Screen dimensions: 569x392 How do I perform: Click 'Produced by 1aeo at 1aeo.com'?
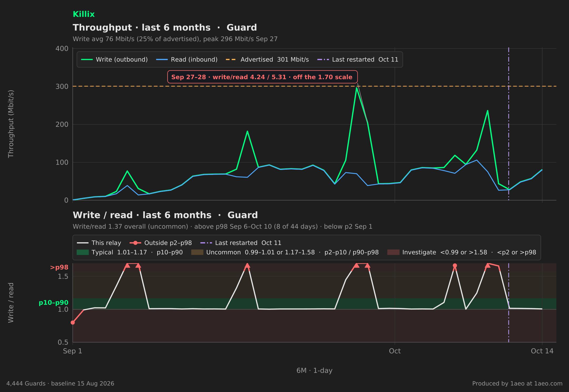pos(517,384)
